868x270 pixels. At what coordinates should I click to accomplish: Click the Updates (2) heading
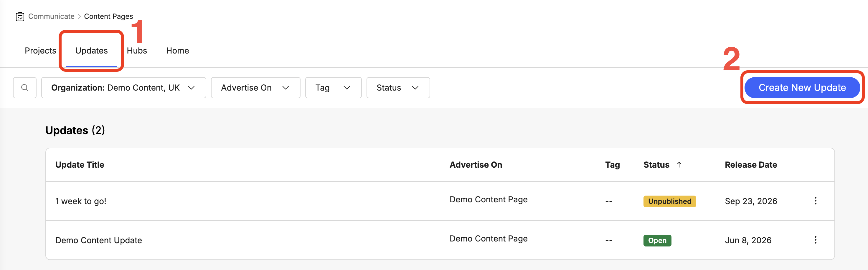[x=75, y=131]
